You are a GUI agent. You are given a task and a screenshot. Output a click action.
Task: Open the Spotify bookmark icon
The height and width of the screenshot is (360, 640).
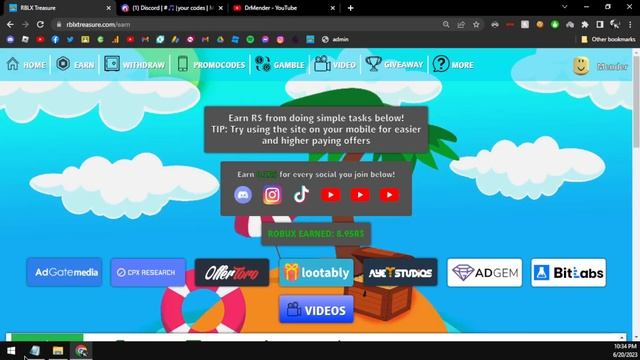(x=250, y=39)
